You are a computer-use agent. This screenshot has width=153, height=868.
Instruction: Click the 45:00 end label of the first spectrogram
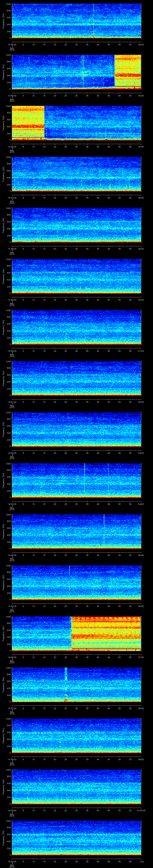pyautogui.click(x=141, y=44)
